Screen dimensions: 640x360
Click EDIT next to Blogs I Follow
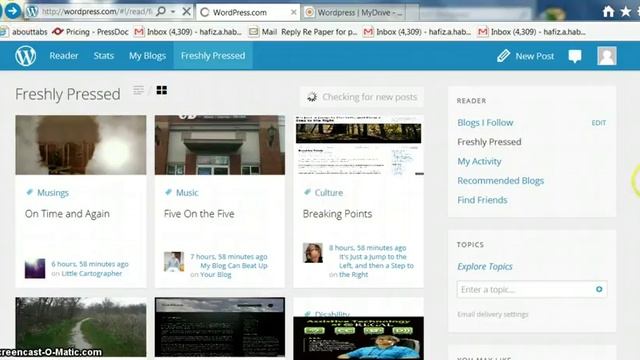point(599,123)
